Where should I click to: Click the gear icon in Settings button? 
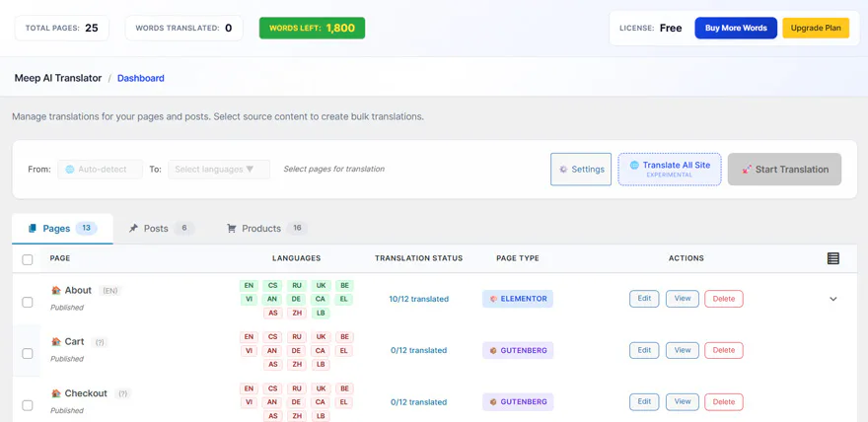point(563,170)
